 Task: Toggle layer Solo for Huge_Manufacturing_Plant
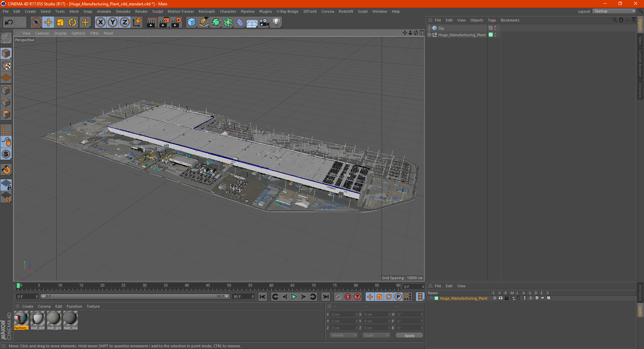point(494,298)
